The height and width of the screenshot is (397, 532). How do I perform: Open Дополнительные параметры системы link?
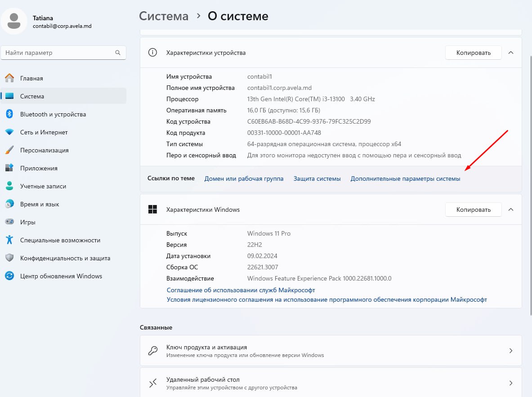(x=405, y=178)
